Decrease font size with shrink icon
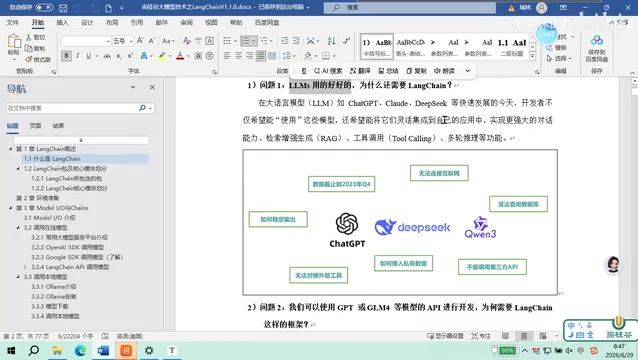Screen dimensions: 638x360 point(151,41)
